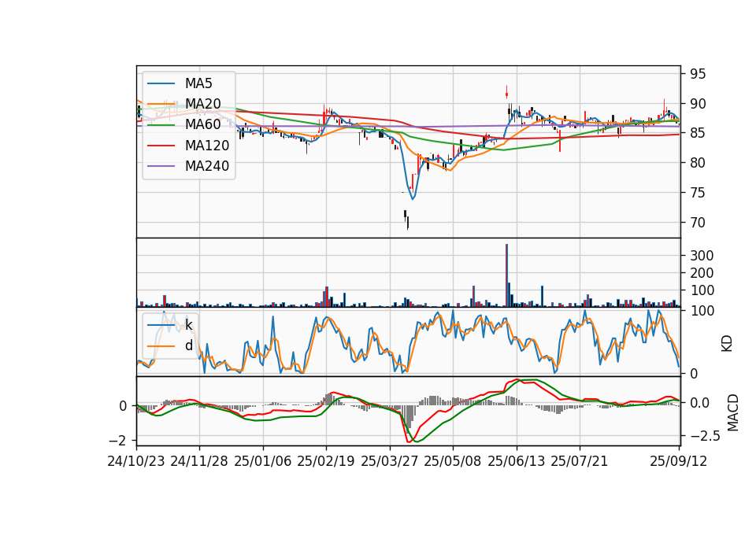The width and height of the screenshot is (756, 543).
Task: Click the 80 price axis tick
Action: click(x=698, y=163)
